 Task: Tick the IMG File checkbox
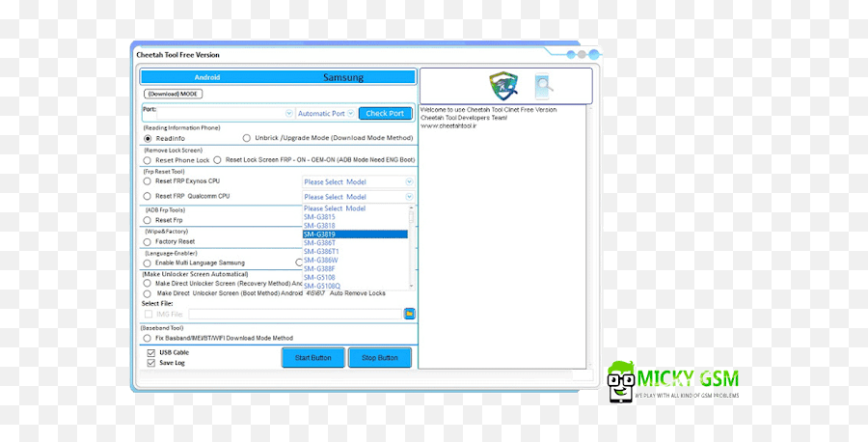click(149, 314)
